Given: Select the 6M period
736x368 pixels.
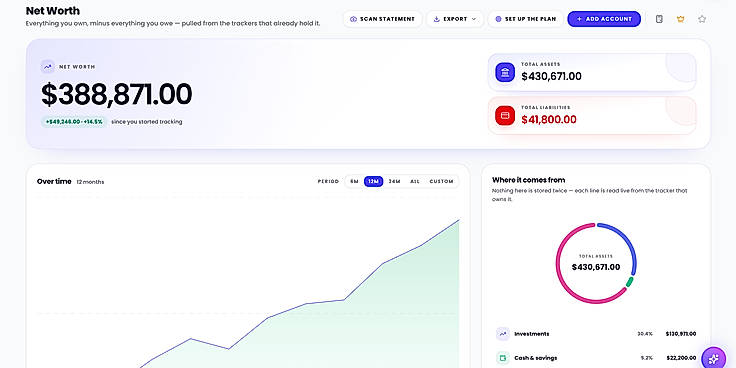Looking at the screenshot, I should (x=354, y=182).
